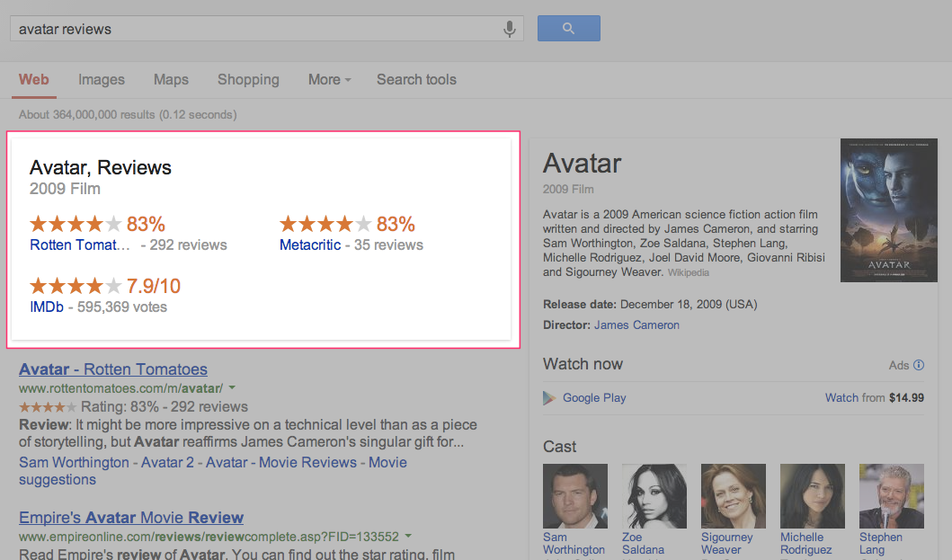
Task: Open Search tools options
Action: tap(416, 80)
